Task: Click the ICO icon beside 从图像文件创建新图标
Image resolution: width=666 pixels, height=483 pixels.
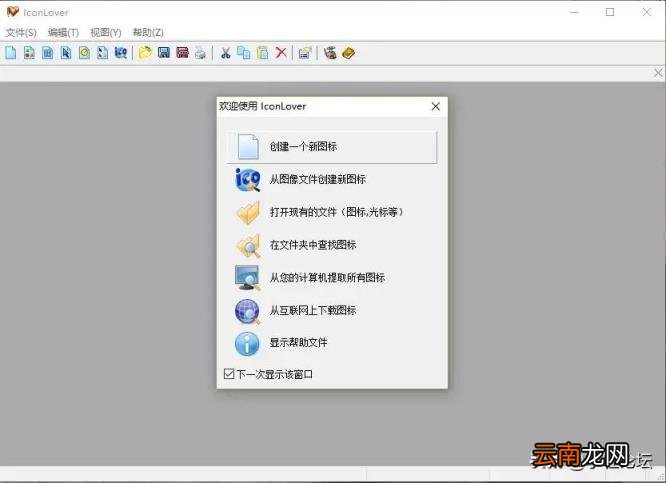Action: pyautogui.click(x=248, y=180)
